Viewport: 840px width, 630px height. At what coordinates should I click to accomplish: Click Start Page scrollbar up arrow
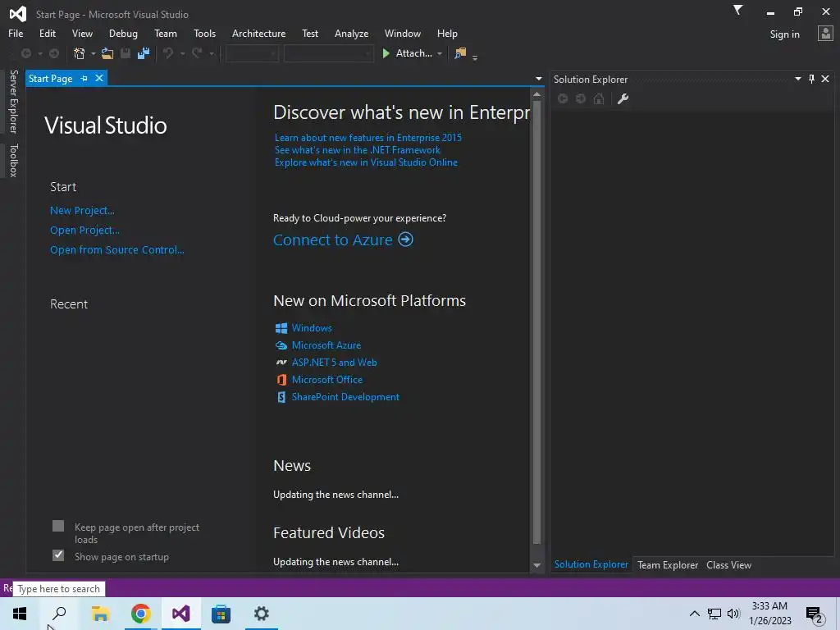pos(536,94)
